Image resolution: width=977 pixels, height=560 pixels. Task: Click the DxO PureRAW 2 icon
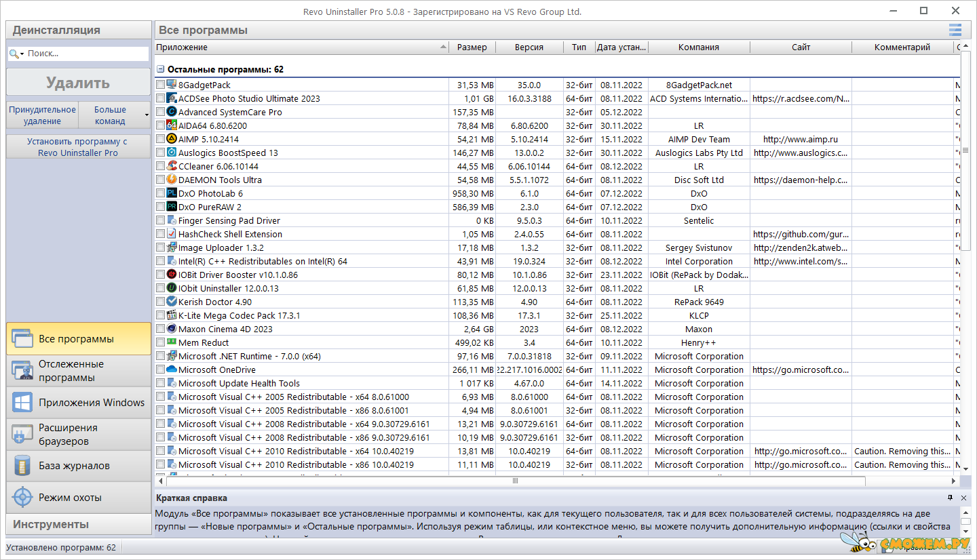click(172, 207)
